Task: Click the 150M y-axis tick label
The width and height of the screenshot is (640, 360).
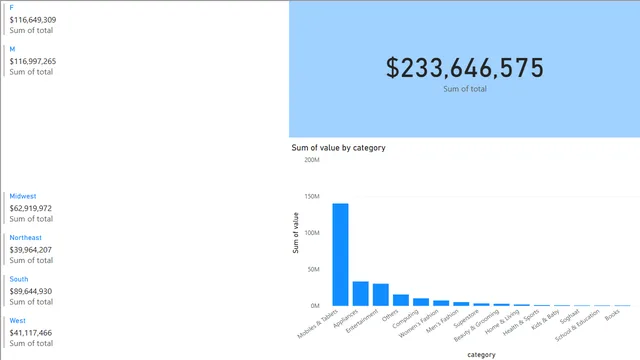Action: pyautogui.click(x=312, y=196)
